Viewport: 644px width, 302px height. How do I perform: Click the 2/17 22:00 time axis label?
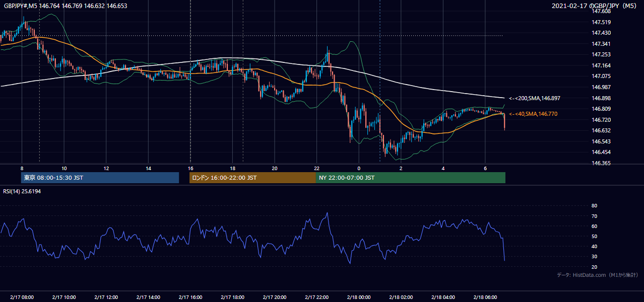click(316, 297)
